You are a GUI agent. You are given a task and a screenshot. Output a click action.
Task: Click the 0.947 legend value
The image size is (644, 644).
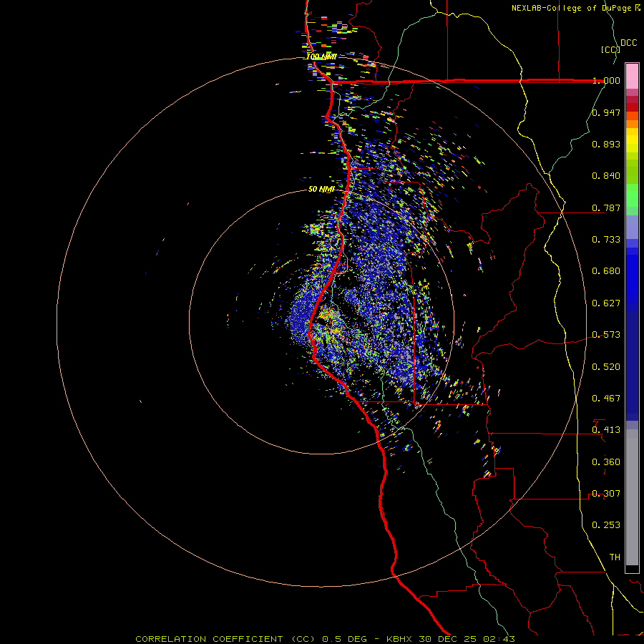pos(606,112)
